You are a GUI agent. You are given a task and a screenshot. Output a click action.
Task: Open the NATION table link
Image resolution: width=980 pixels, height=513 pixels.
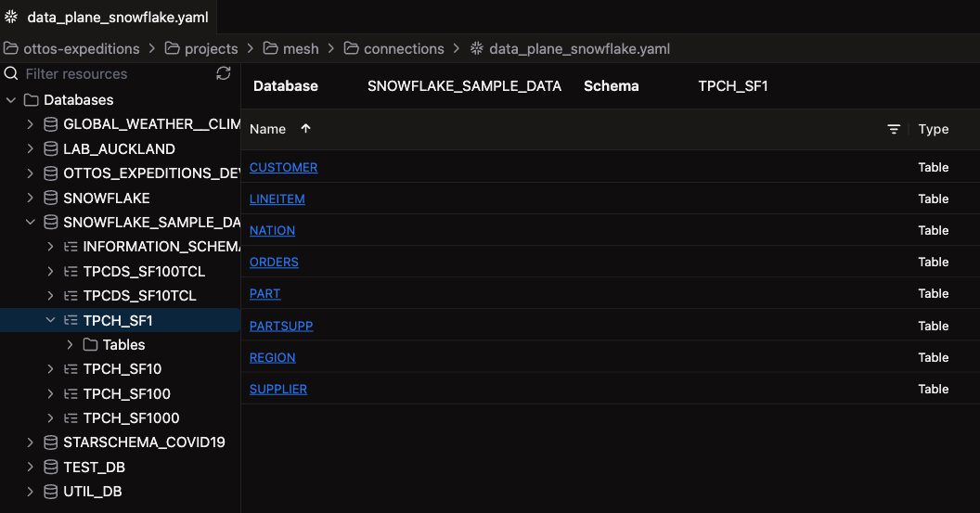(x=272, y=231)
